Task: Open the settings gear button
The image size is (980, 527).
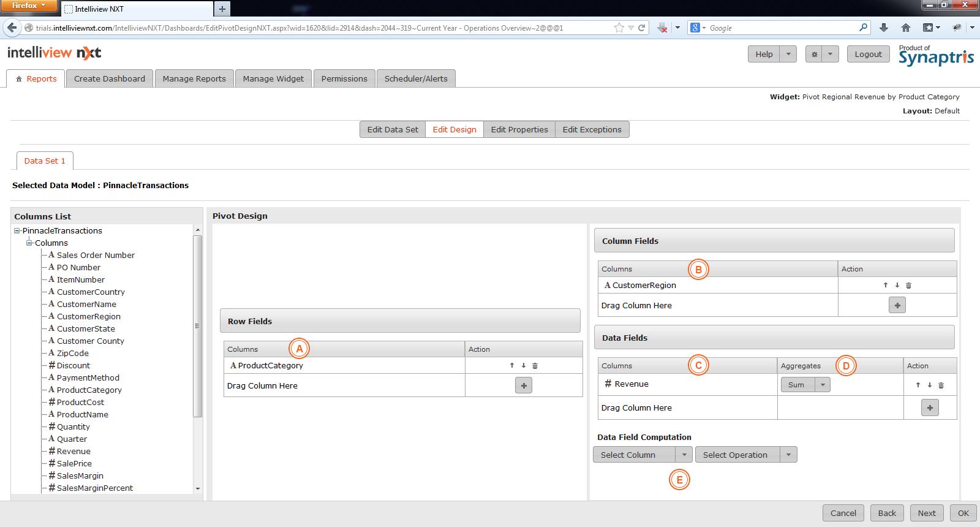Action: (x=814, y=55)
